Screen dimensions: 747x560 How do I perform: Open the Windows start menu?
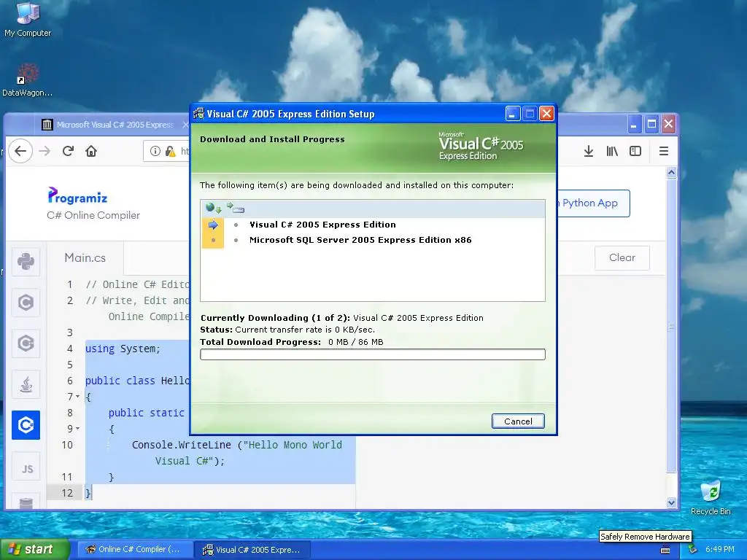click(35, 549)
